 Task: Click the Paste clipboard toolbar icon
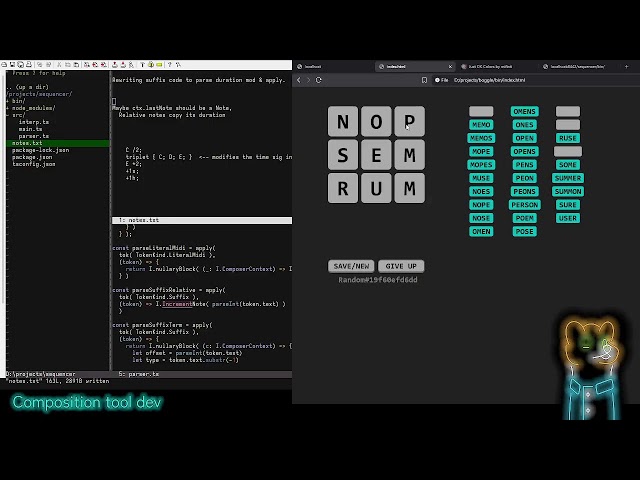[x=76, y=64]
